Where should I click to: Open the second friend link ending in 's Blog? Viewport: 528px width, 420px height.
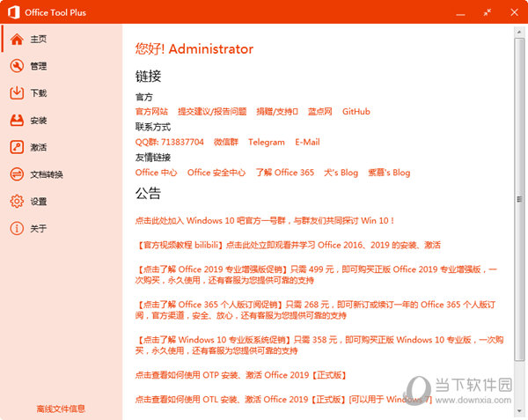point(389,173)
